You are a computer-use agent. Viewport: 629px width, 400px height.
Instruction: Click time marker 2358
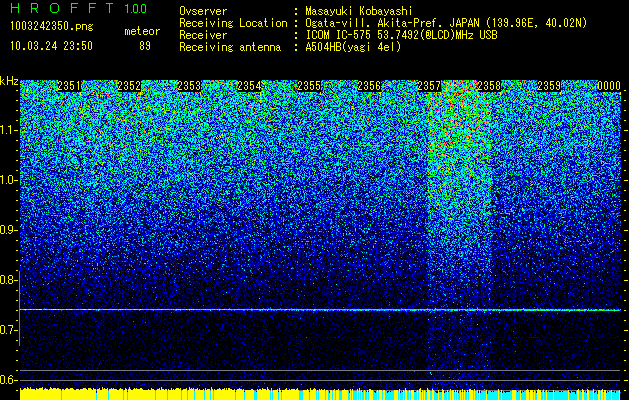point(489,86)
